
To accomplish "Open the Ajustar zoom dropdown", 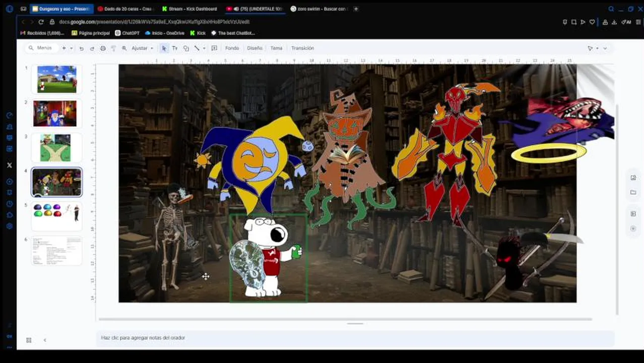I will pos(142,48).
